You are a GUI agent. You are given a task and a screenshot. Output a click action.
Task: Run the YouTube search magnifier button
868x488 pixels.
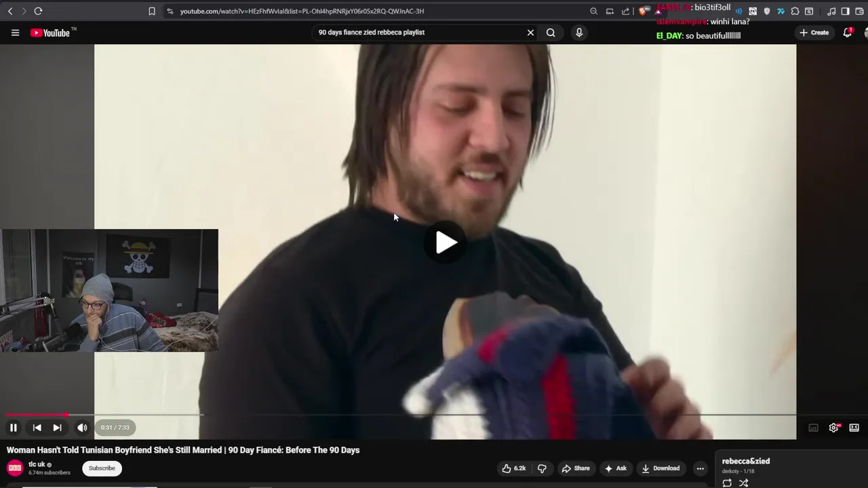(x=551, y=33)
